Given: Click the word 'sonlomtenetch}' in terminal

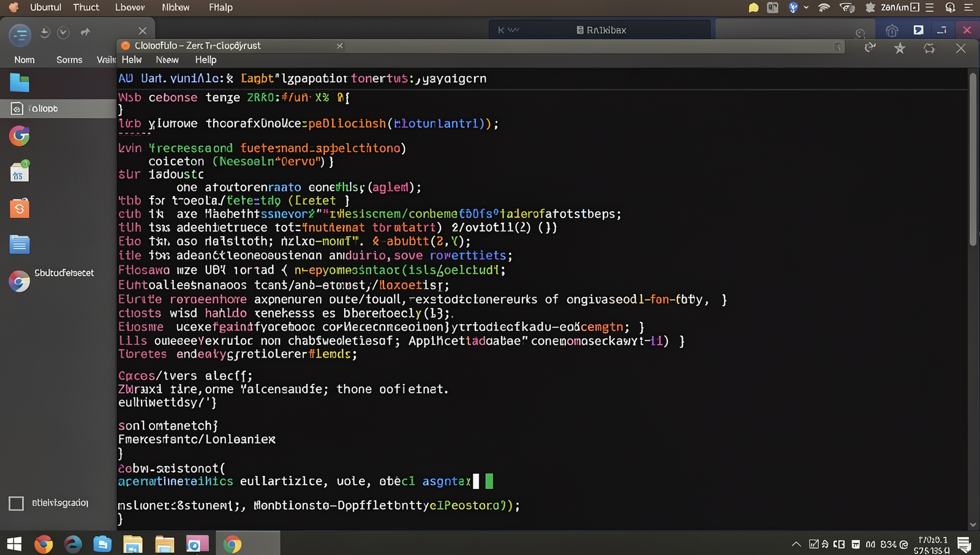Looking at the screenshot, I should (x=168, y=425).
